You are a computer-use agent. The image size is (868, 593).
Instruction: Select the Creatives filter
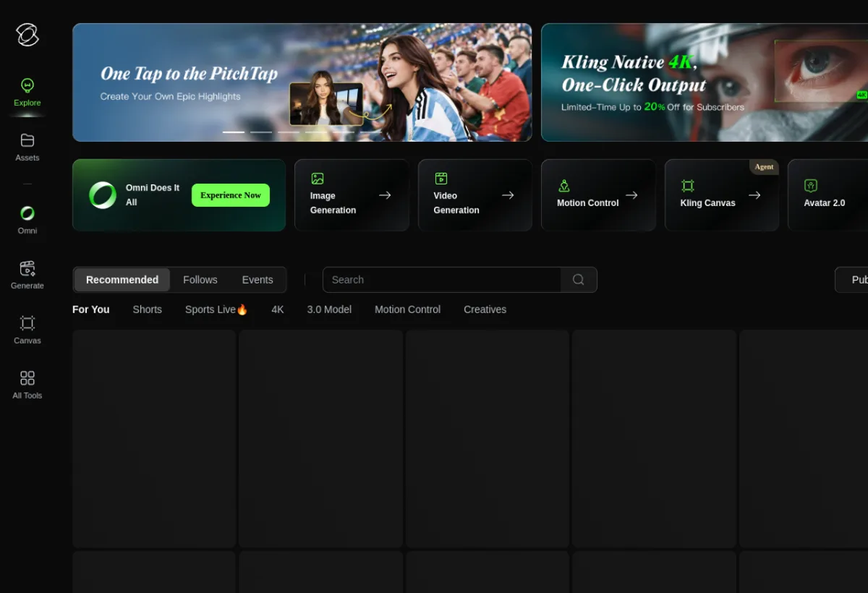pyautogui.click(x=485, y=310)
